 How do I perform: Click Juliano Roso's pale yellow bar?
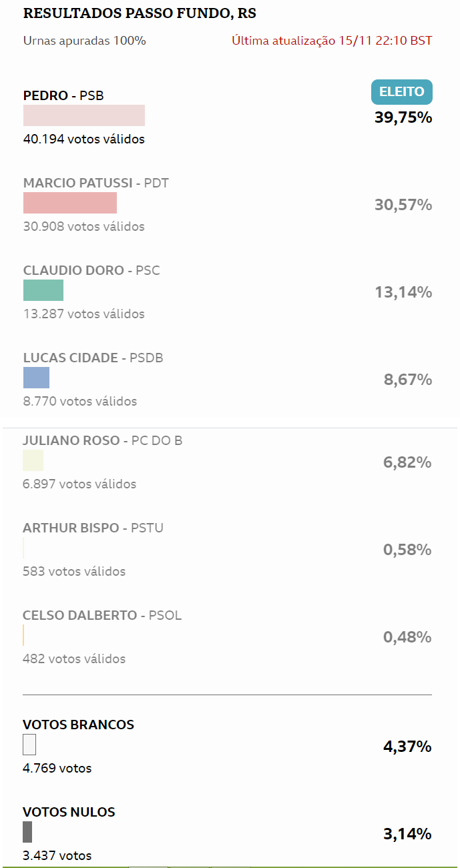[33, 460]
